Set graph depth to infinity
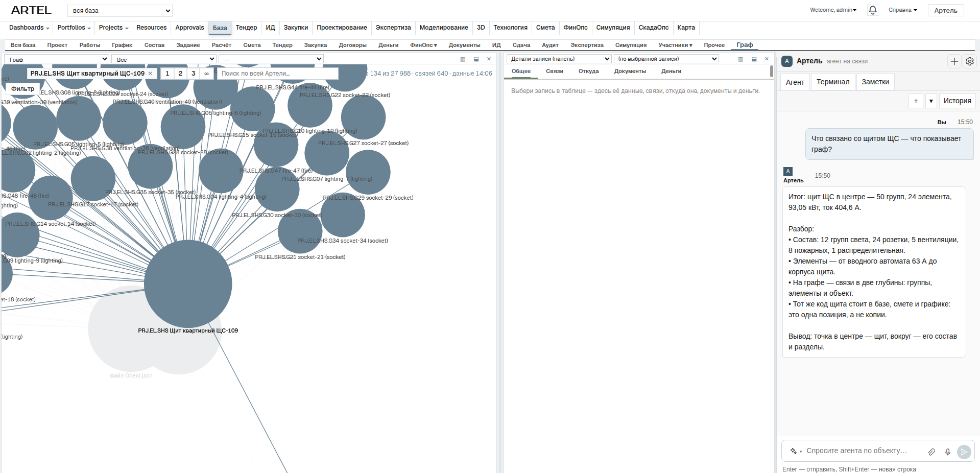This screenshot has width=980, height=473. click(x=206, y=74)
